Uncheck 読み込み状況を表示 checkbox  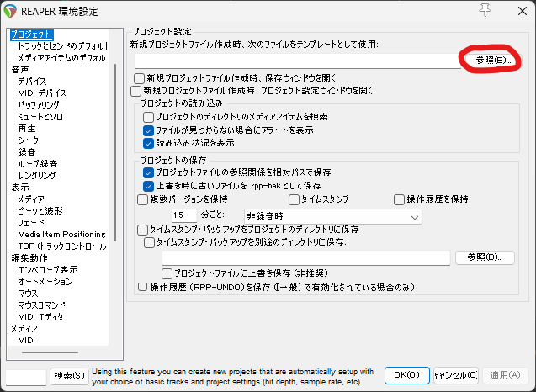coord(148,143)
